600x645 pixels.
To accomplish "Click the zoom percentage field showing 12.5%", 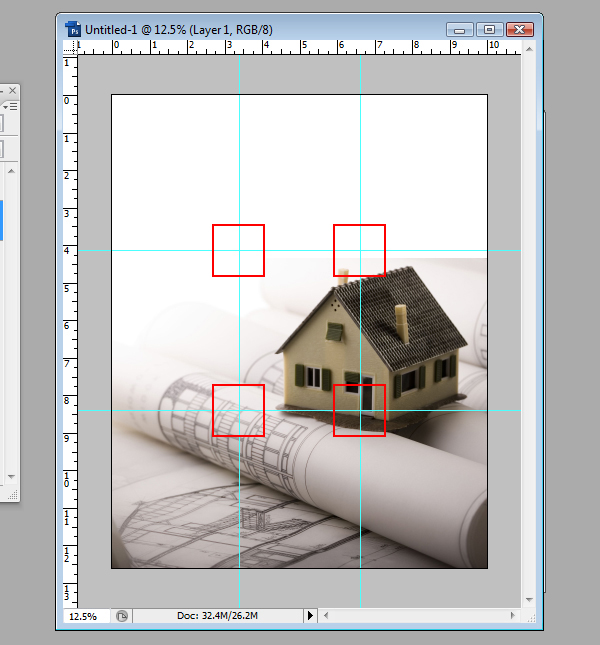I will coord(86,616).
